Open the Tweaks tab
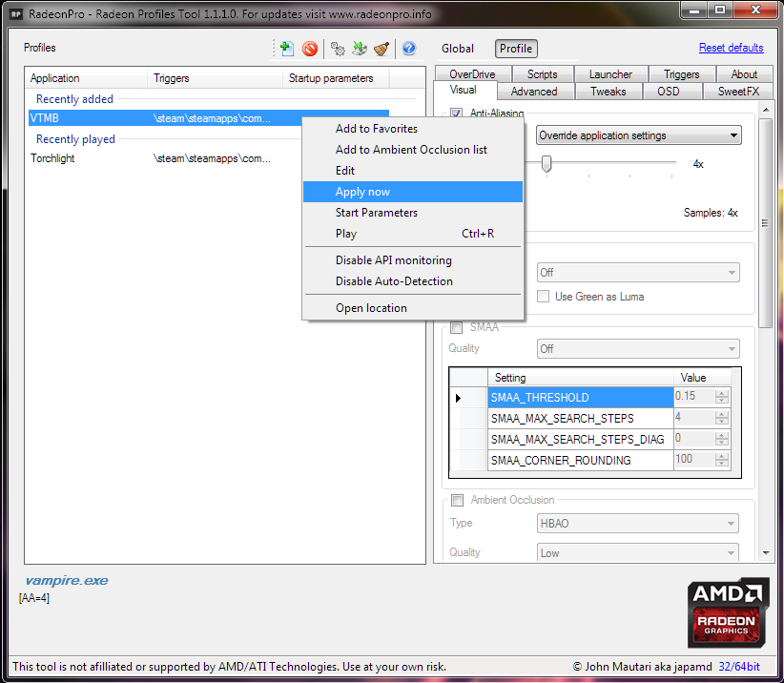 tap(608, 92)
